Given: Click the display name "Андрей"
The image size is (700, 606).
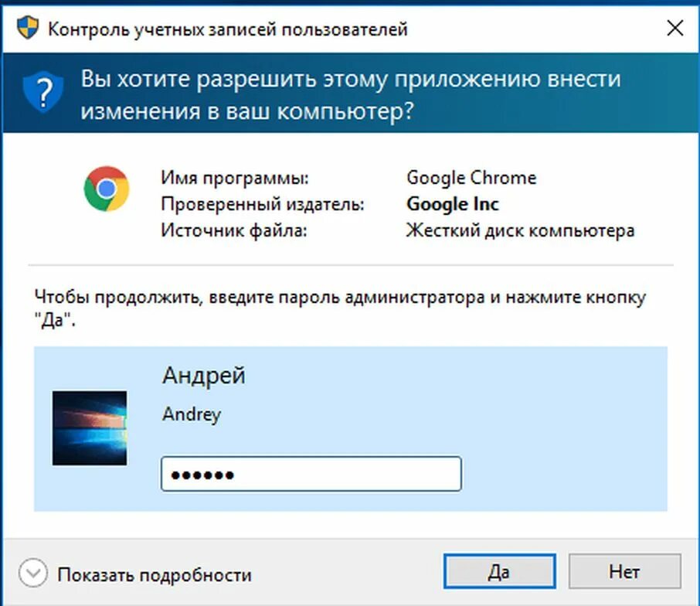Looking at the screenshot, I should click(x=204, y=375).
